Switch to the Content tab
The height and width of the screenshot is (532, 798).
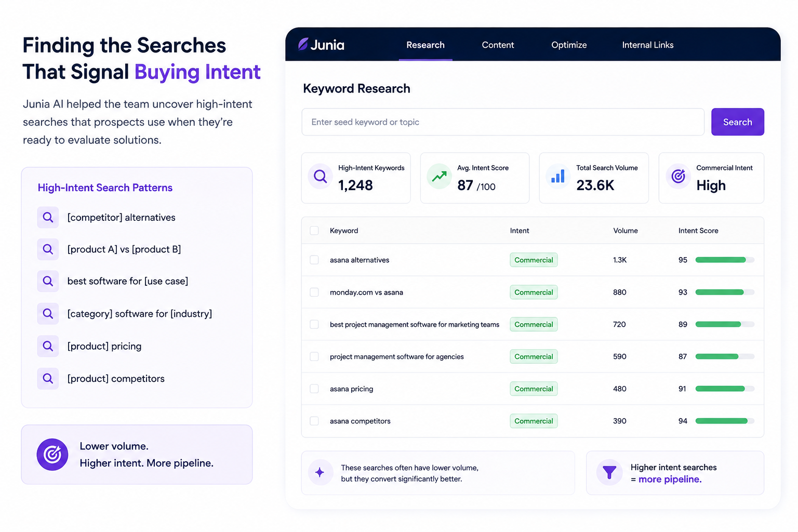tap(498, 45)
